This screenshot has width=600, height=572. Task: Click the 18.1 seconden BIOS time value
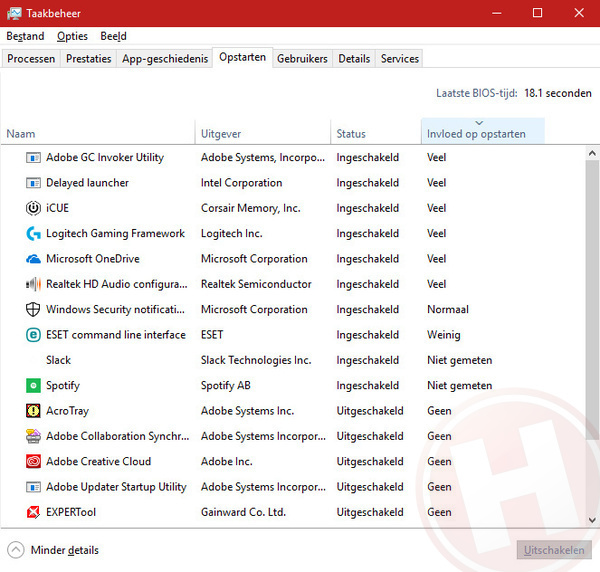click(558, 93)
